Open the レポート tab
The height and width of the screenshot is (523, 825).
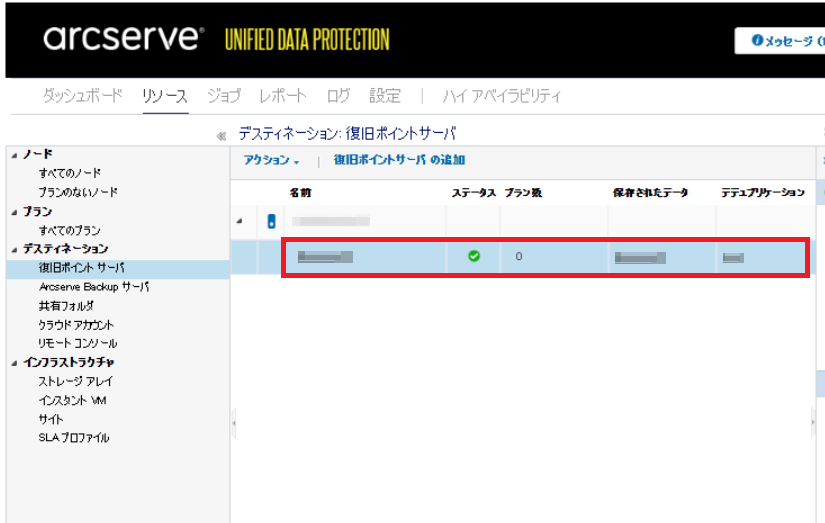pyautogui.click(x=283, y=96)
